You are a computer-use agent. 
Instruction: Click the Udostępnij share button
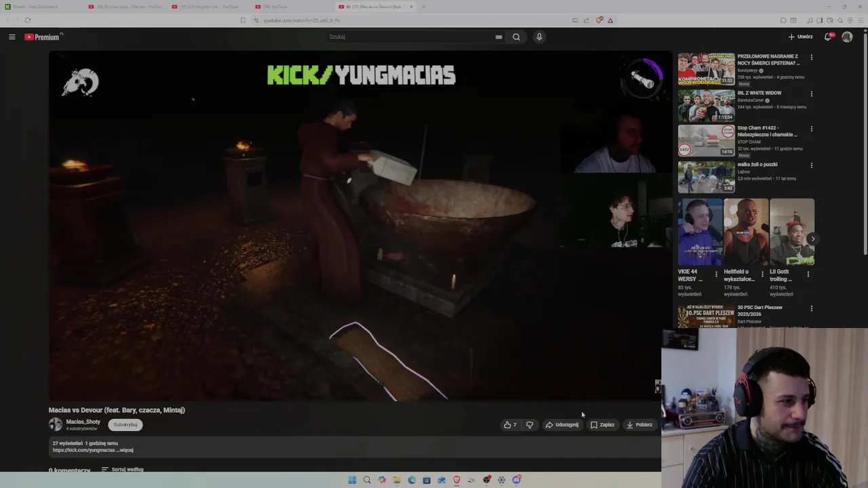click(x=562, y=425)
